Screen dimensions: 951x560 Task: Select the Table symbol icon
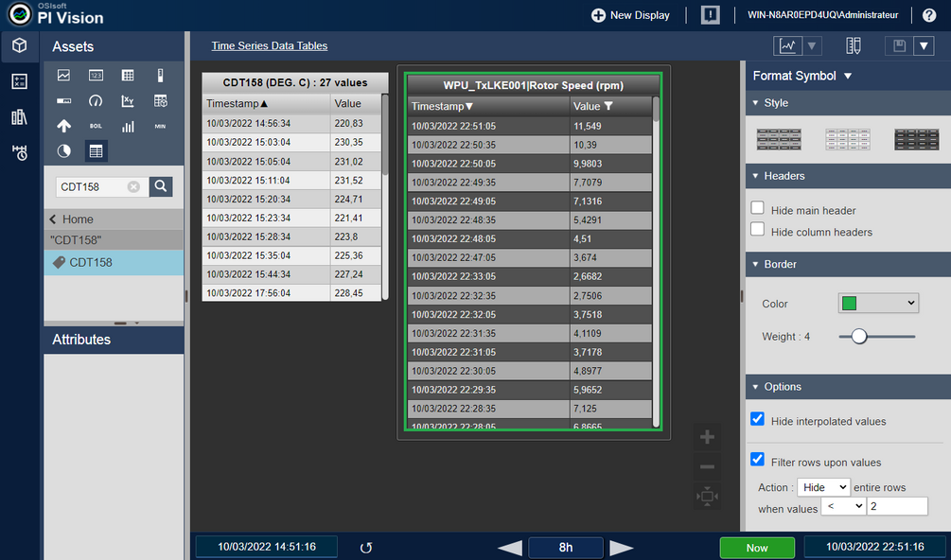point(128,75)
